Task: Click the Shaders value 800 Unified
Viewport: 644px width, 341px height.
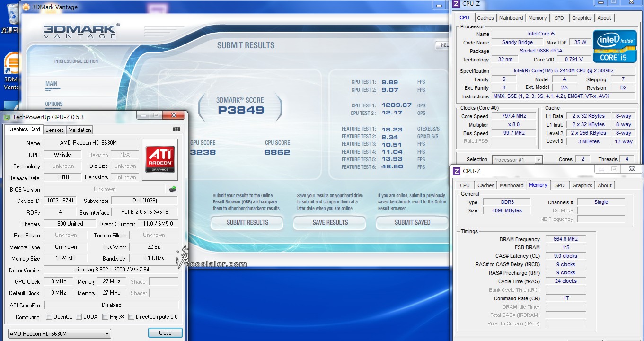Action: 70,224
